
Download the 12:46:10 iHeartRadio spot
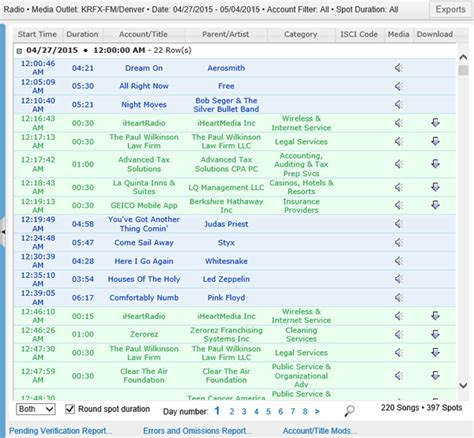tap(435, 316)
